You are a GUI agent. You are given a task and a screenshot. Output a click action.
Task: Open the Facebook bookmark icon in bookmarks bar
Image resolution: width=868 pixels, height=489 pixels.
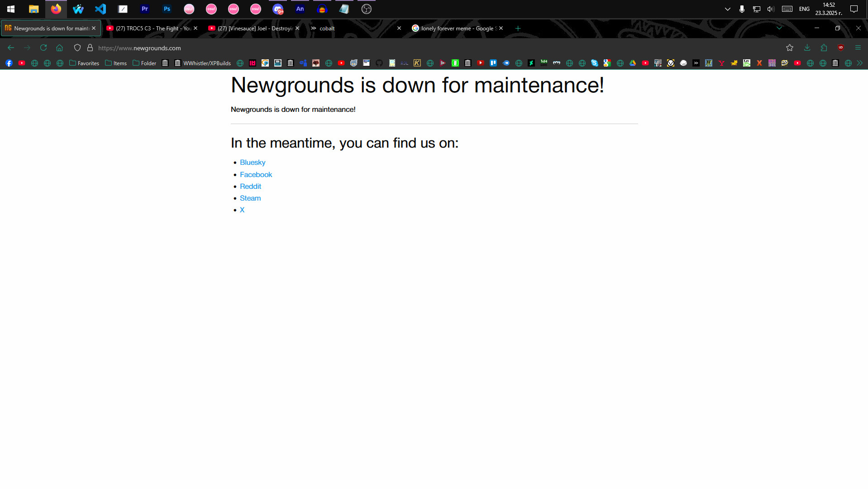tap(9, 63)
